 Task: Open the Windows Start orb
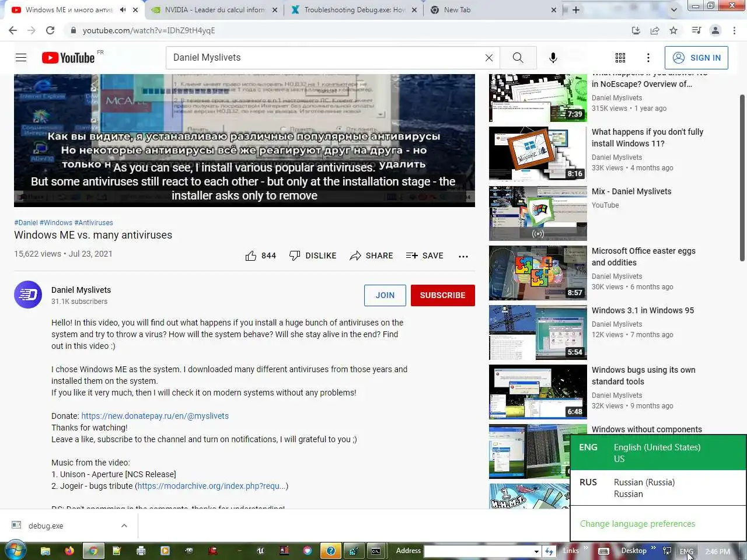coord(15,550)
